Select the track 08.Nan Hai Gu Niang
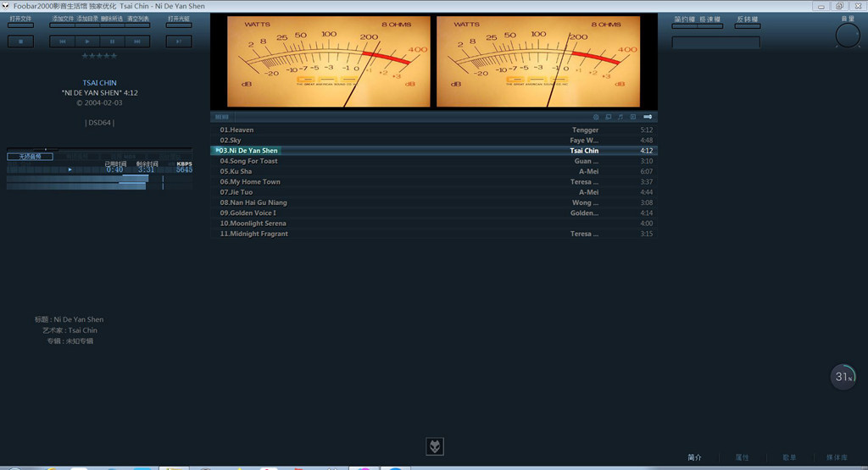The width and height of the screenshot is (868, 470). [x=434, y=202]
